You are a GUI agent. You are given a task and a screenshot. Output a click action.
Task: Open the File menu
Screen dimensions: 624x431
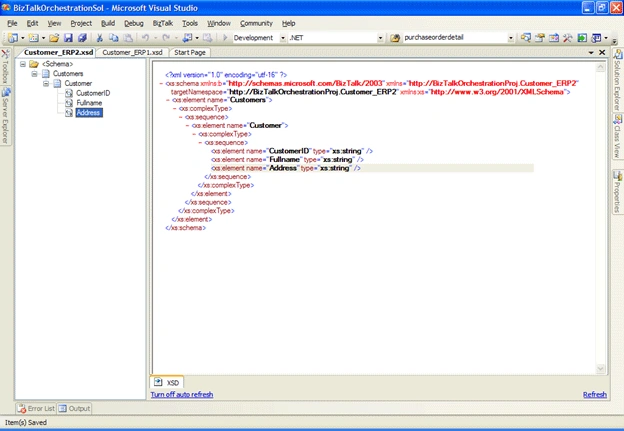[x=12, y=23]
